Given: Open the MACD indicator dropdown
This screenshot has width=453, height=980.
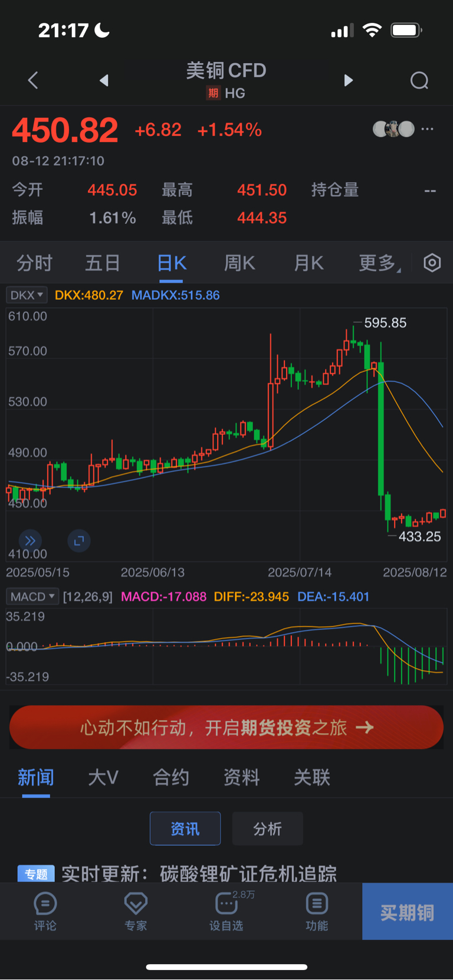Looking at the screenshot, I should [32, 596].
